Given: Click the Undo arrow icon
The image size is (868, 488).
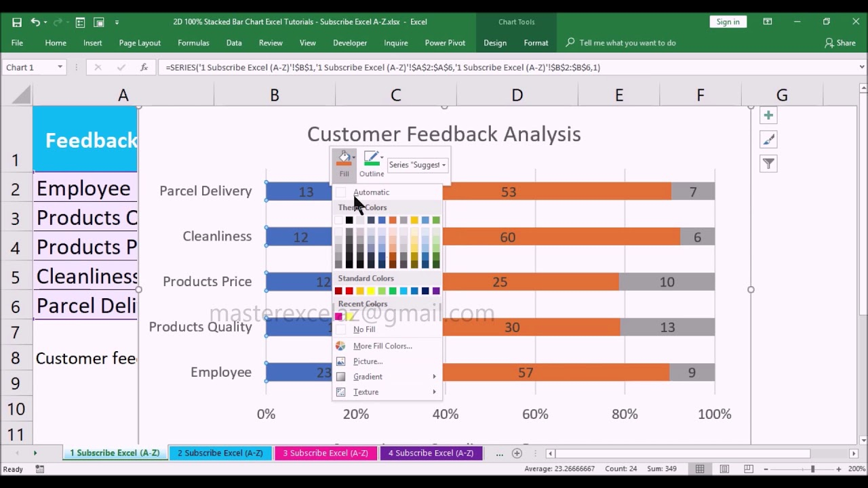Looking at the screenshot, I should click(35, 22).
